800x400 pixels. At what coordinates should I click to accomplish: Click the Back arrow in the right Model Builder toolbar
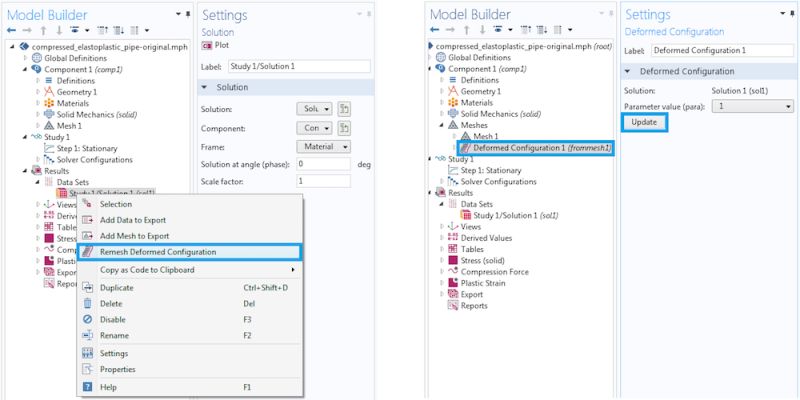point(434,30)
